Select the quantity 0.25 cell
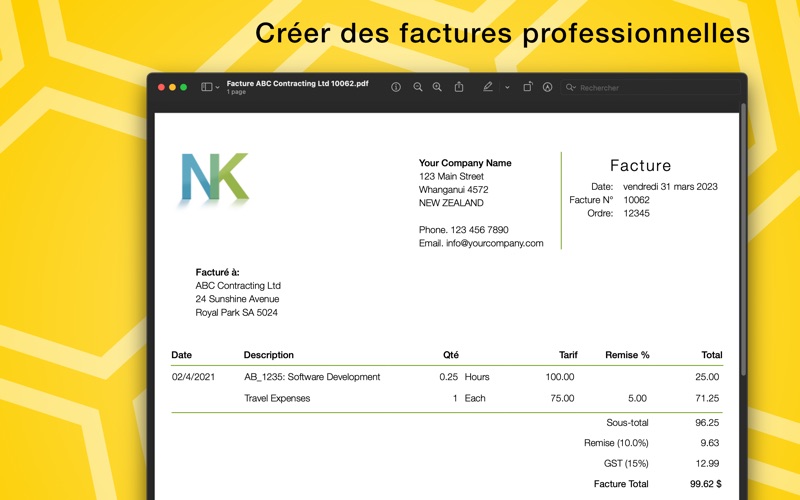The height and width of the screenshot is (500, 800). coord(448,377)
